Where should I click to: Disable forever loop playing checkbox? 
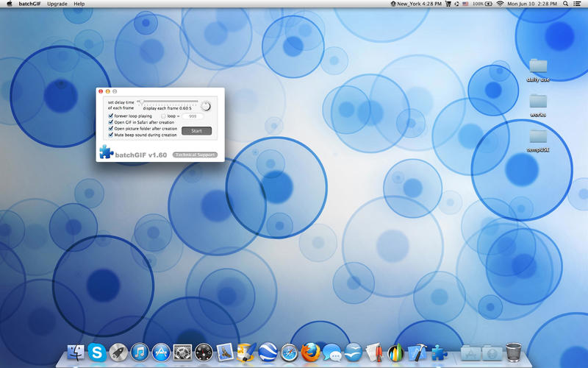(111, 116)
